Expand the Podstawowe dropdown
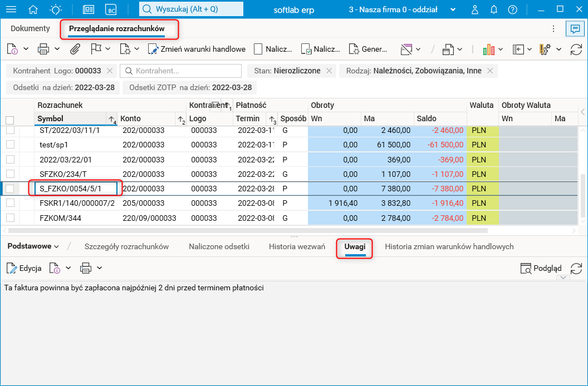This screenshot has width=588, height=386. click(x=33, y=246)
